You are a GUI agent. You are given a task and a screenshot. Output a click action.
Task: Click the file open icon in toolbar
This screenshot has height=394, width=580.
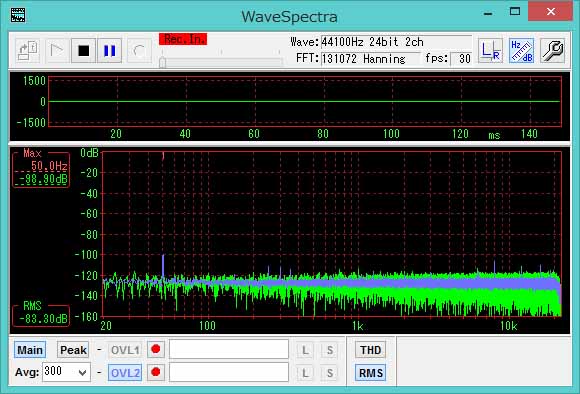(x=28, y=51)
